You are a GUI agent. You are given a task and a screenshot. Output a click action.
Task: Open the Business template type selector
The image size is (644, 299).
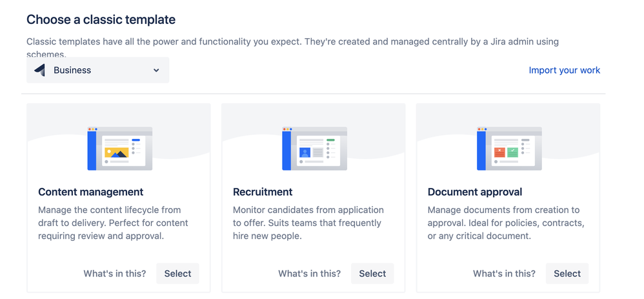97,70
